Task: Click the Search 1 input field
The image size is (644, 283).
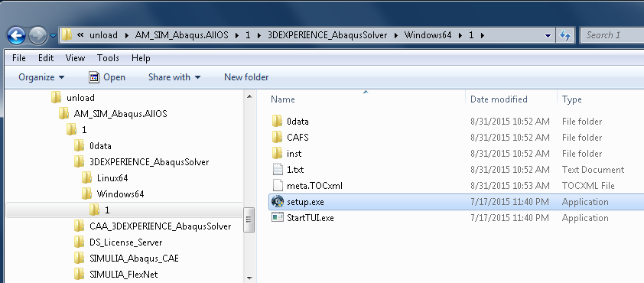Action: click(613, 35)
